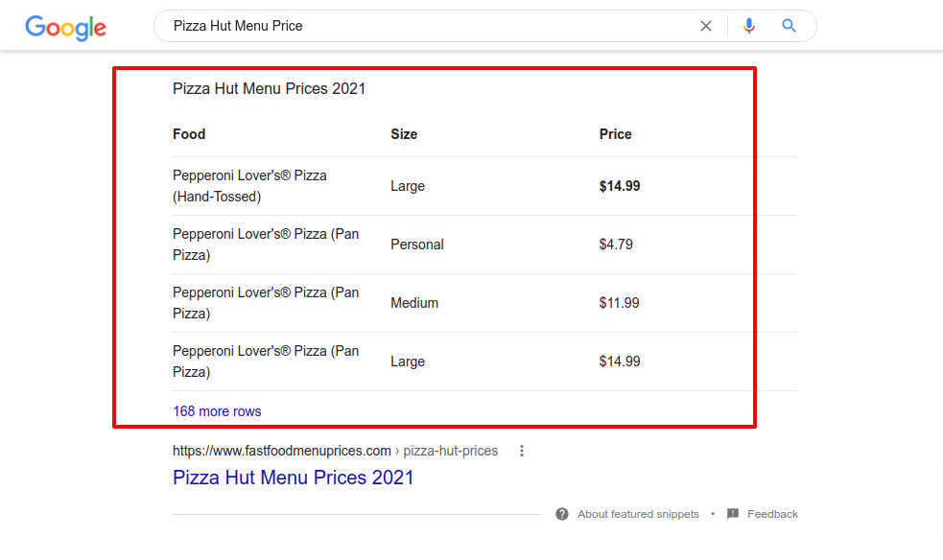Open About featured snippets
This screenshot has height=560, width=943.
coord(638,514)
